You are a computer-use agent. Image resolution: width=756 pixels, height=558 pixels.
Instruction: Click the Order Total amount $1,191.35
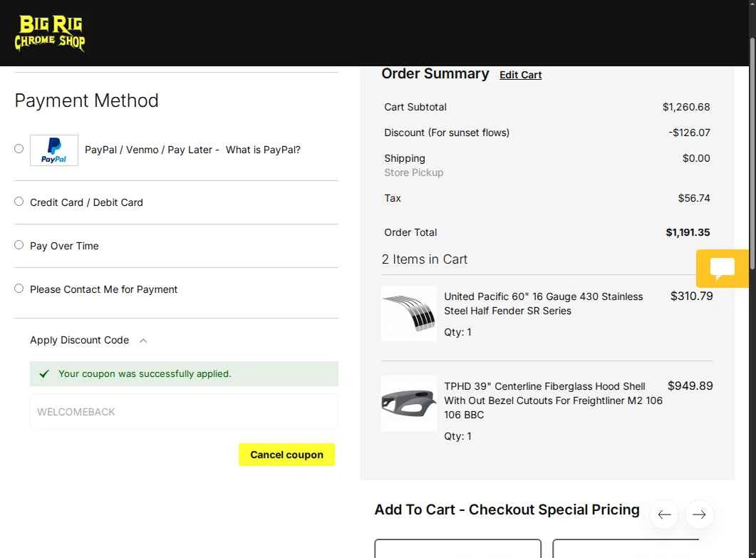(x=688, y=232)
